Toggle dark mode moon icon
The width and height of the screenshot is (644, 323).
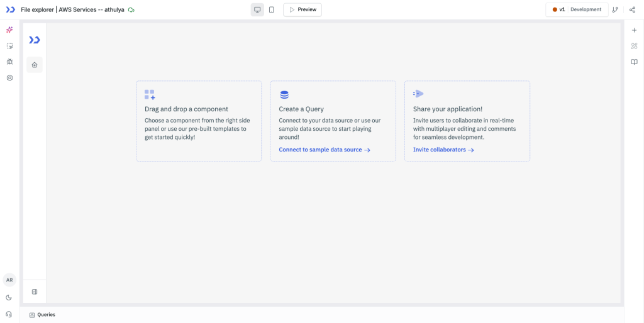[9, 298]
